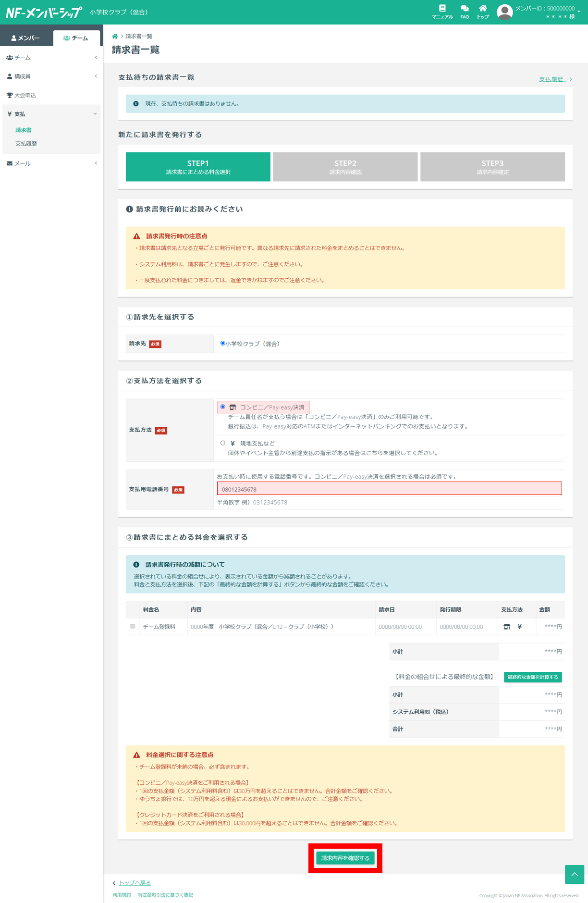The height and width of the screenshot is (903, 588).
Task: Click the person icon beside 構成員
Action: pos(10,76)
